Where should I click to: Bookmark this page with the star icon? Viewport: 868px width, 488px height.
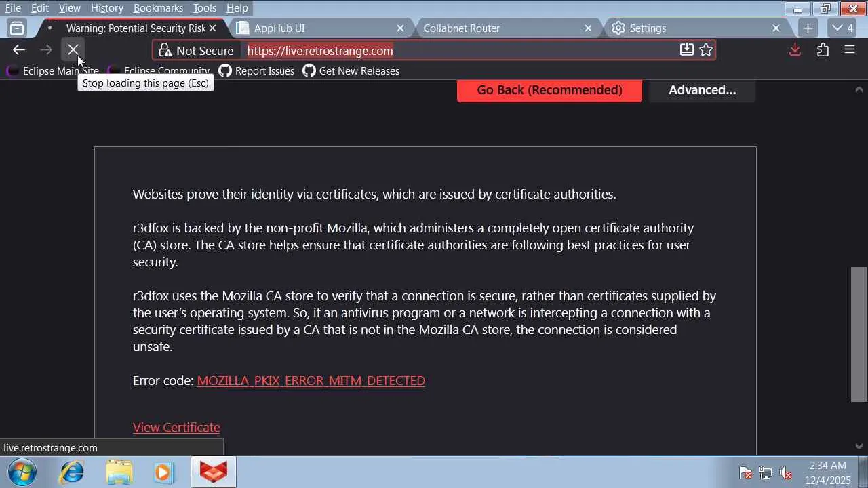(706, 49)
